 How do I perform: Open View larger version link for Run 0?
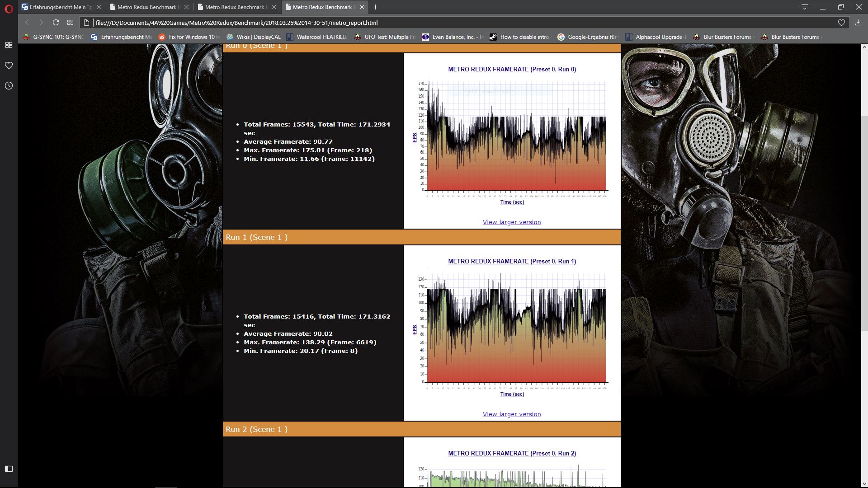click(512, 222)
